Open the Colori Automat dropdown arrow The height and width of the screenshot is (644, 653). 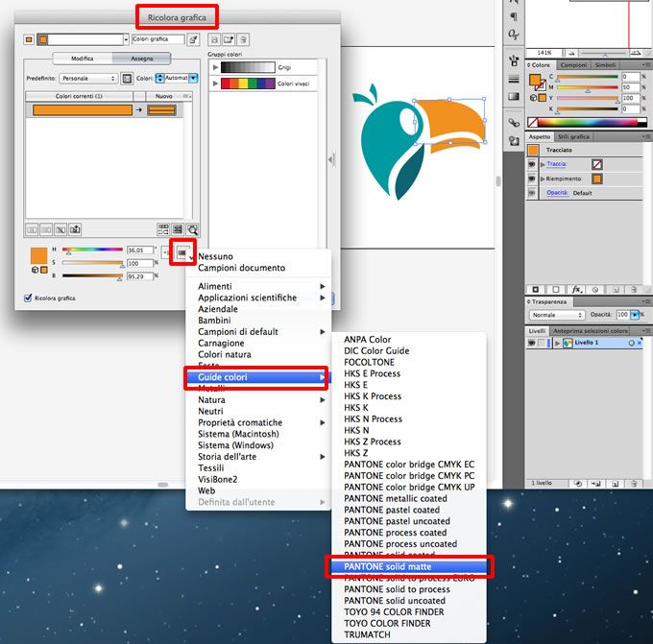click(193, 78)
